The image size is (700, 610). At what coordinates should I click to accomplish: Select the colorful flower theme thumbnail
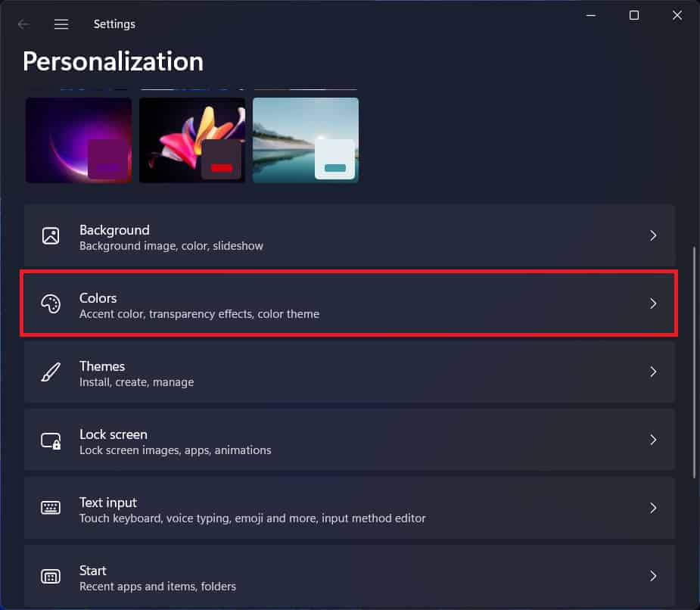(192, 140)
